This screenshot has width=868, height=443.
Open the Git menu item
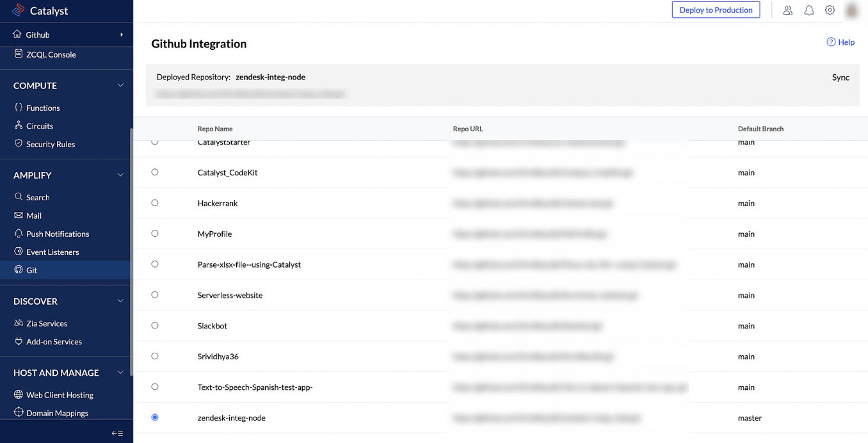click(x=31, y=270)
